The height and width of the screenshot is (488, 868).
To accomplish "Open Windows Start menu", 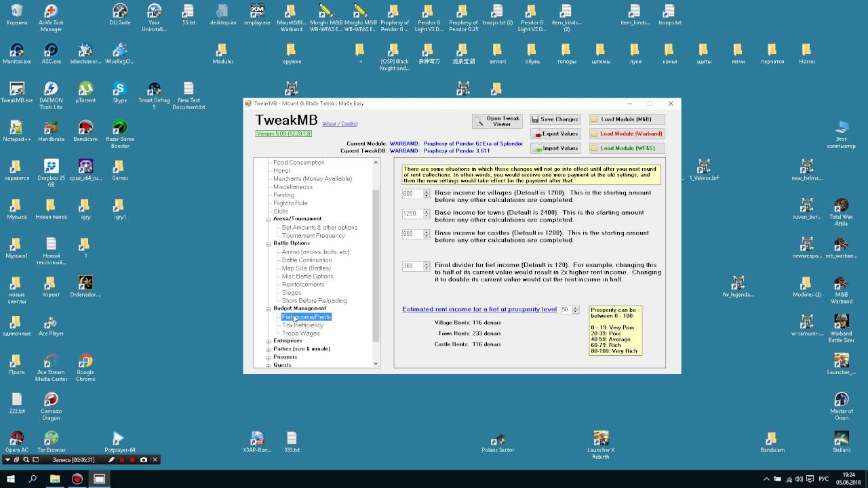I will coord(11,479).
